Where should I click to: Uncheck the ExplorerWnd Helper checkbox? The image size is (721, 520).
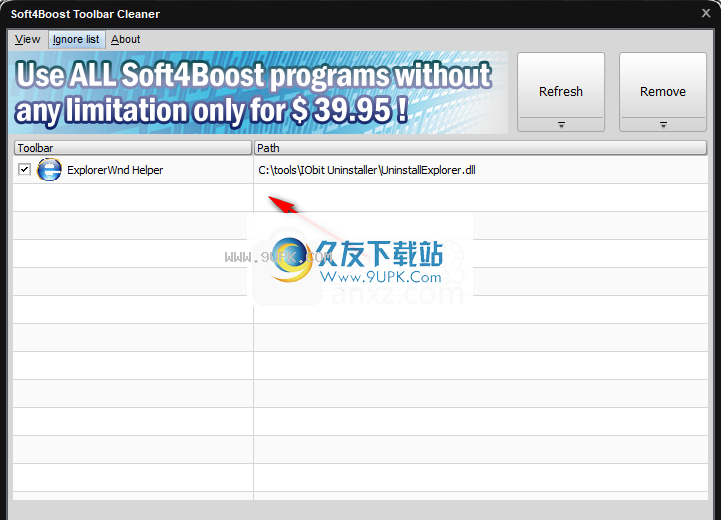(x=24, y=170)
